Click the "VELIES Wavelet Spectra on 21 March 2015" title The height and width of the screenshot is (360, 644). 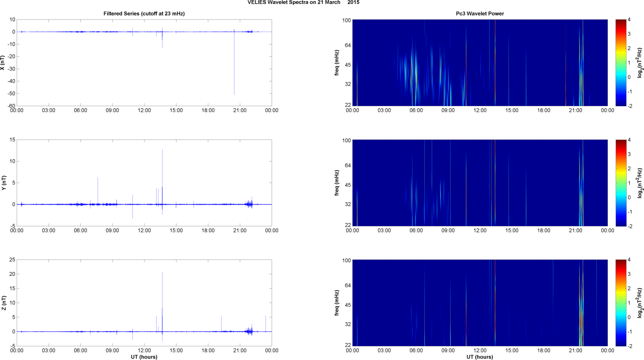pos(303,3)
